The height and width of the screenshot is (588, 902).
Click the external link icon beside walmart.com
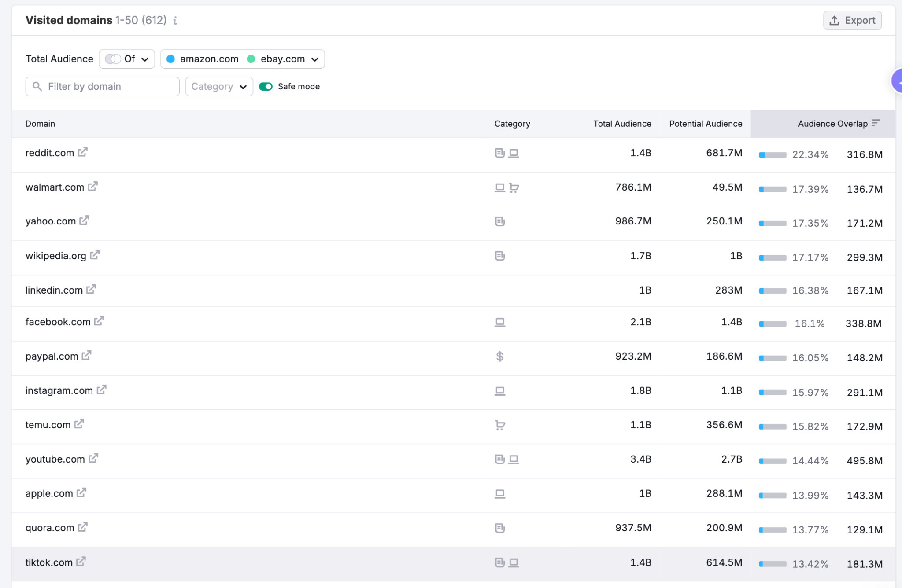[x=92, y=186]
